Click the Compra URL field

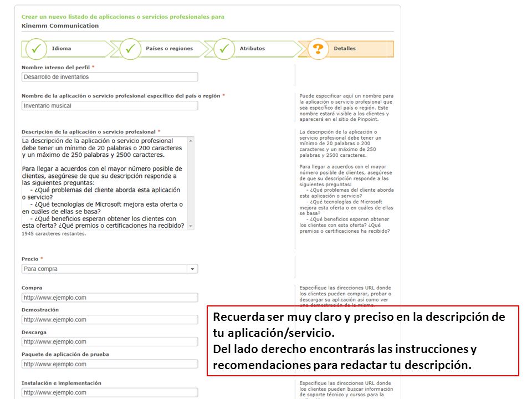pyautogui.click(x=110, y=298)
